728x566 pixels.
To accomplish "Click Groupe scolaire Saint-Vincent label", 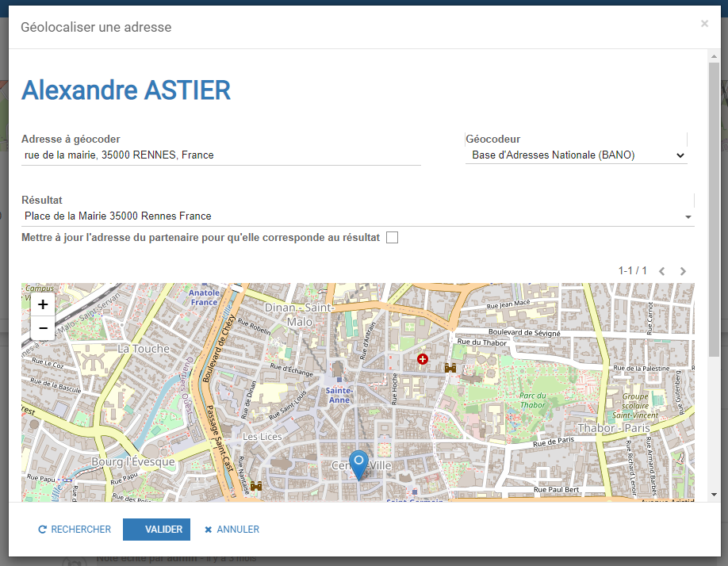I will 635,406.
